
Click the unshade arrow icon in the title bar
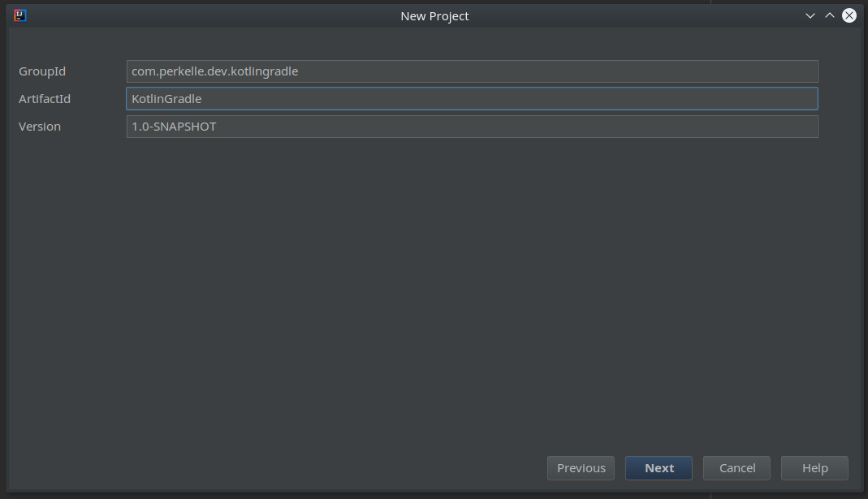tap(829, 15)
